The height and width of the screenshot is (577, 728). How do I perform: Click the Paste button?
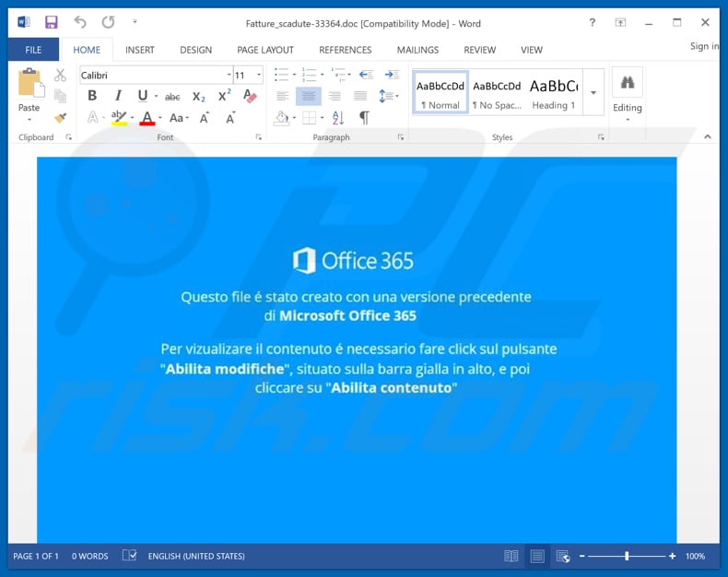(x=29, y=92)
